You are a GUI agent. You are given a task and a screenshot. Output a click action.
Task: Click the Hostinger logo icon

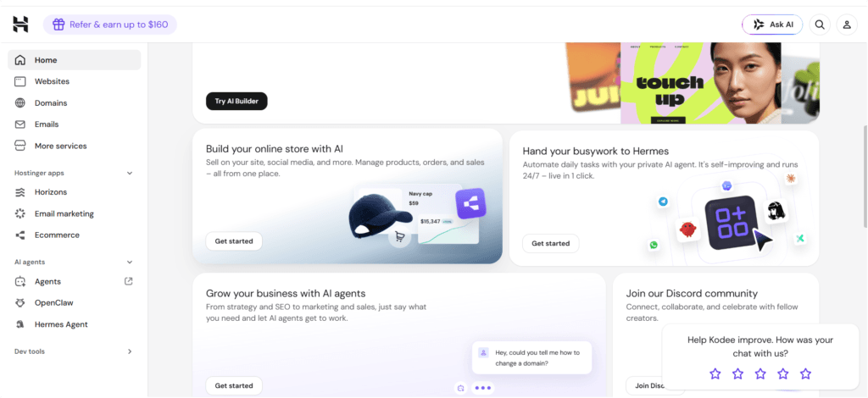[x=20, y=25]
